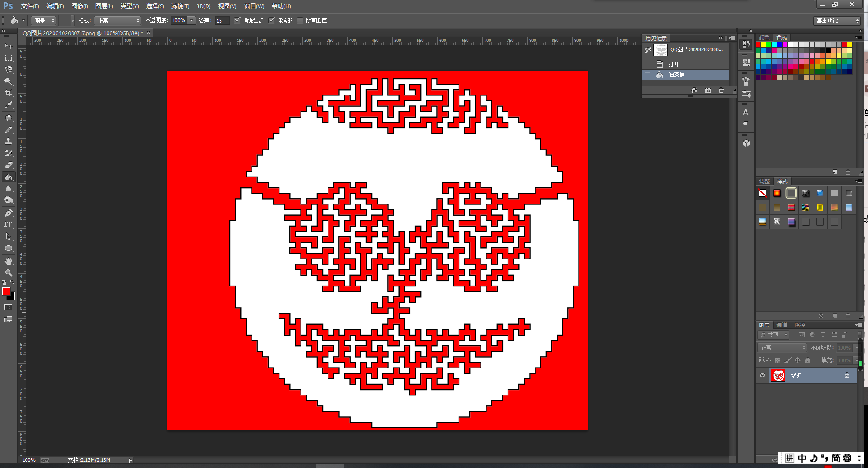
Task: Change screen mode from toolbox
Action: pos(9,319)
